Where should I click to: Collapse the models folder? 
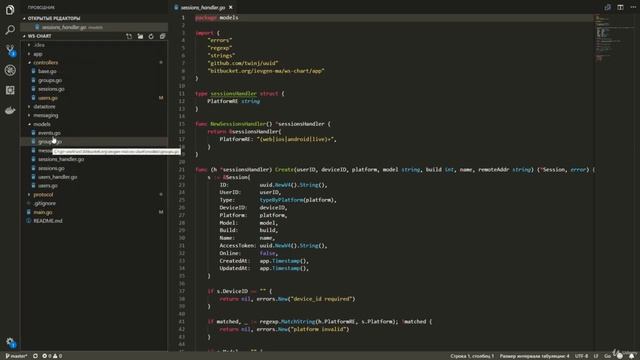point(42,124)
